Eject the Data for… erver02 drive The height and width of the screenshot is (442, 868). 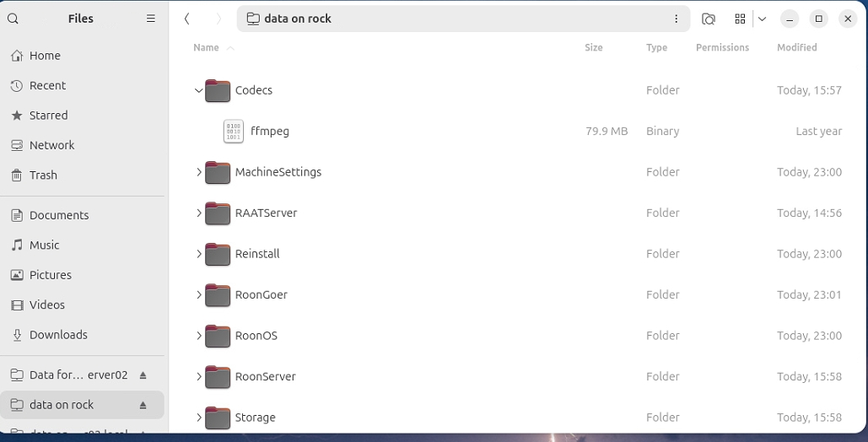click(143, 375)
